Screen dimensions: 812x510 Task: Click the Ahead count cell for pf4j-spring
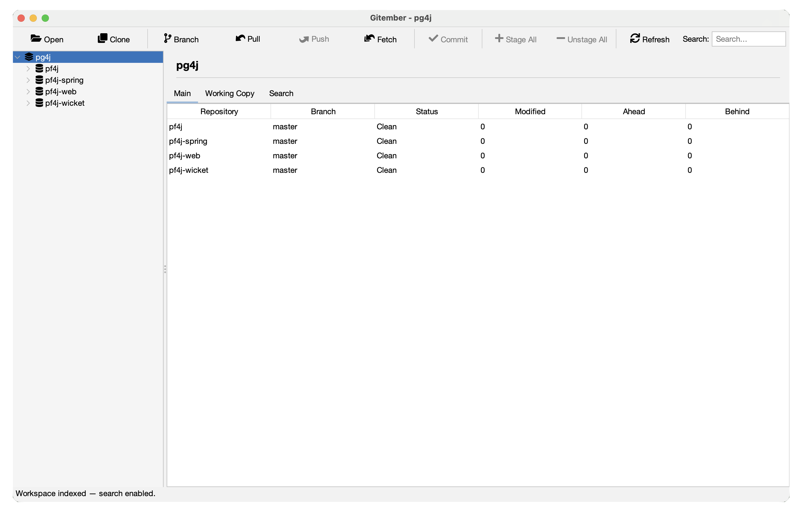pos(633,141)
